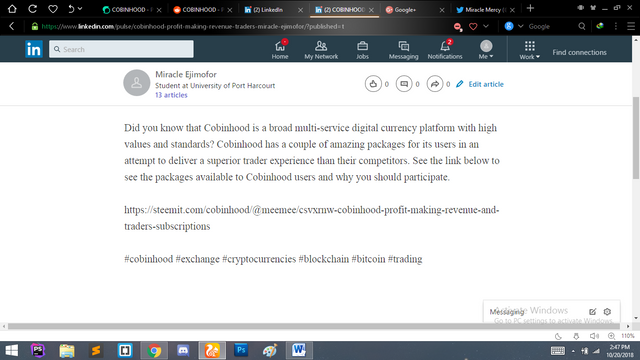Open Sublime Text from taskbar
This screenshot has width=640, height=360.
click(x=96, y=351)
